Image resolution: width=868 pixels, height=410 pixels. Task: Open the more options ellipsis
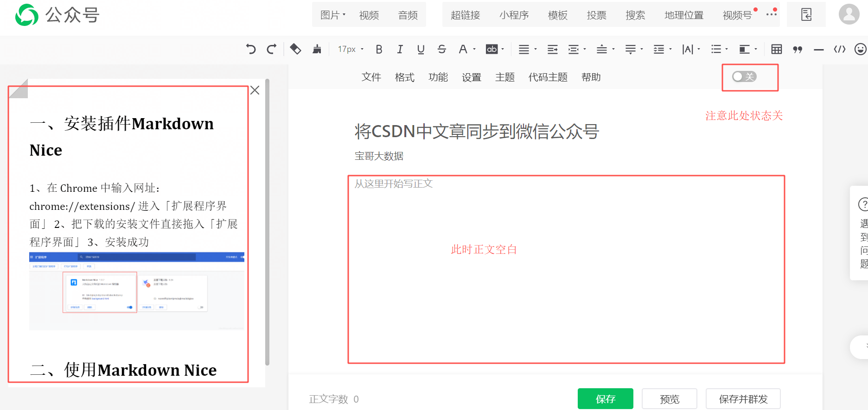pos(772,14)
